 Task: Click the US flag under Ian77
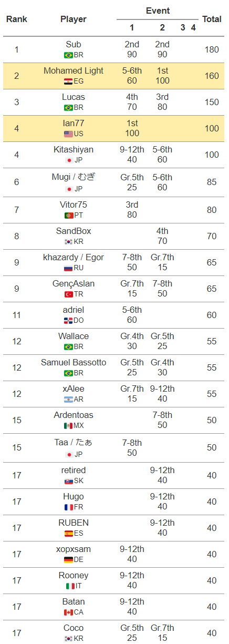[x=68, y=134]
